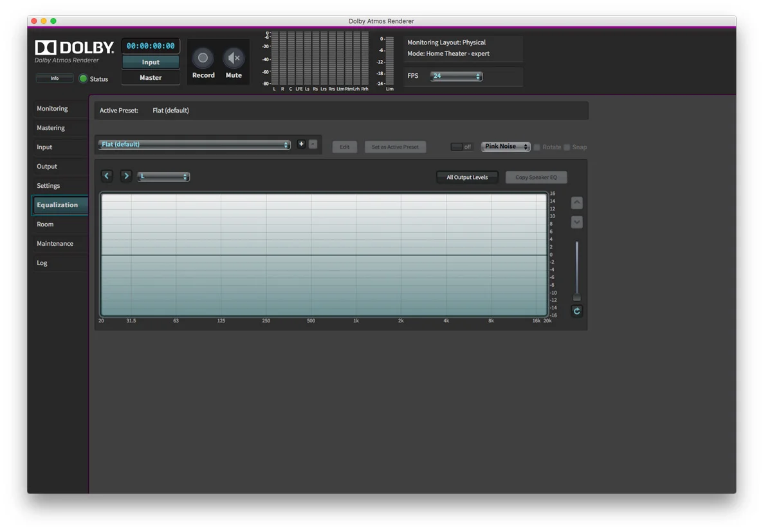Click the LFE channel level meter
Viewport: 763px width, 532px height.
pyautogui.click(x=299, y=59)
